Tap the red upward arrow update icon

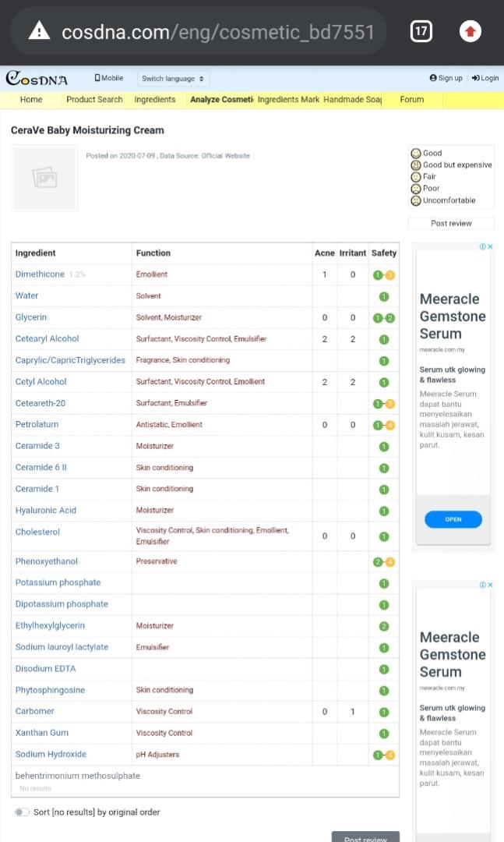pos(470,31)
